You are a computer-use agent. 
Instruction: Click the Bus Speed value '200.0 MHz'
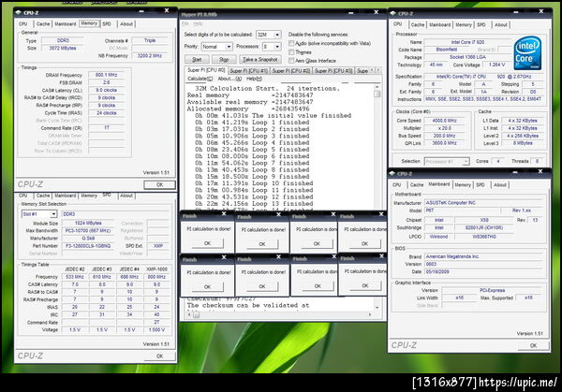(x=444, y=136)
